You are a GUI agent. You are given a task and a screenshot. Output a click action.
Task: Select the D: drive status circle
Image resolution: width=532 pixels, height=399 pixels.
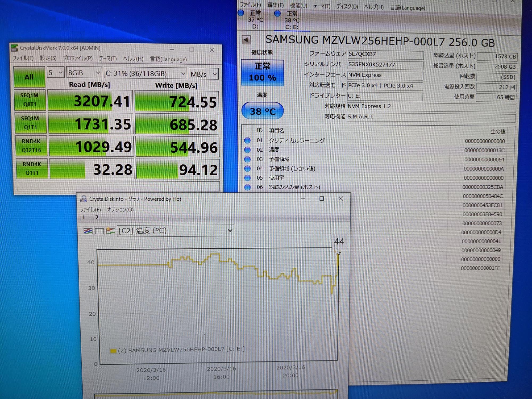click(241, 13)
